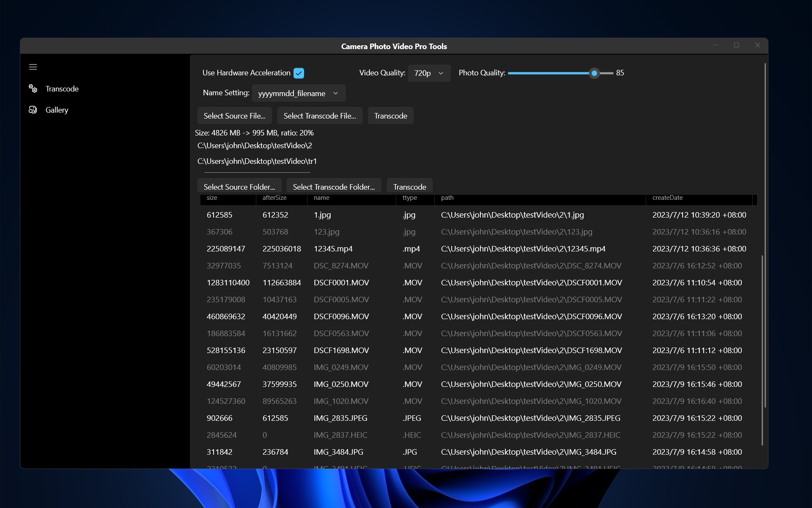Click the Gallery icon in sidebar
Screen dimensions: 812x508
(x=33, y=110)
